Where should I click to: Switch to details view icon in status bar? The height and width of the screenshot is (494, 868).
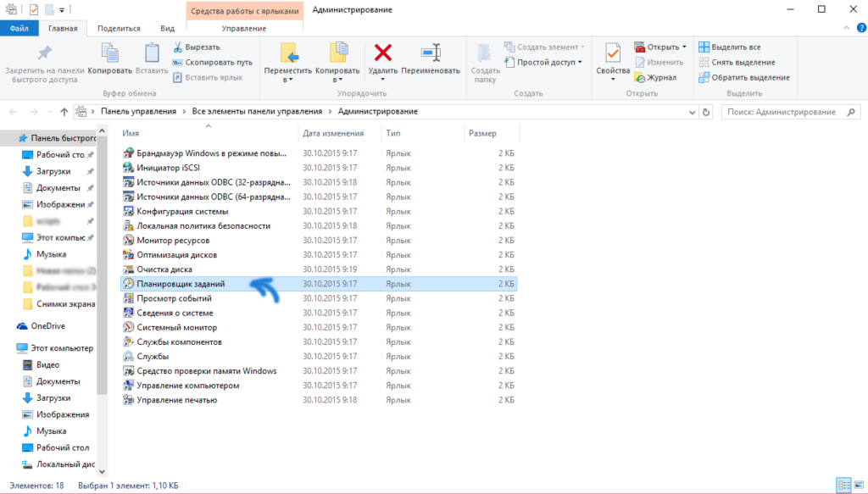(x=844, y=486)
